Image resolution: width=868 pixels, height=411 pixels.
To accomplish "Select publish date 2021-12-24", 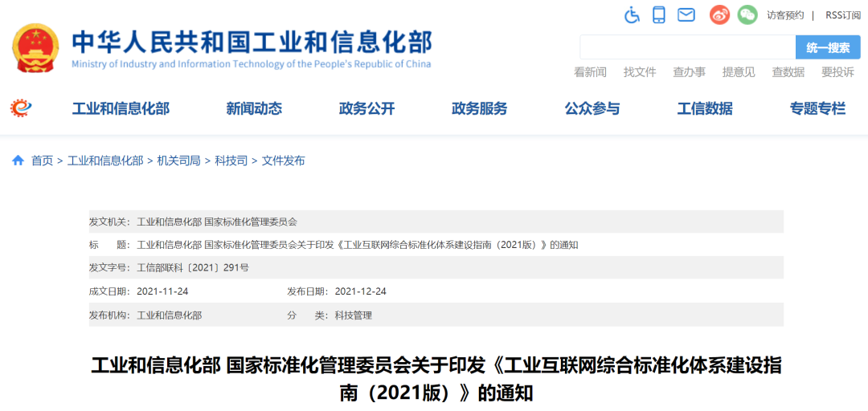I will pyautogui.click(x=360, y=291).
